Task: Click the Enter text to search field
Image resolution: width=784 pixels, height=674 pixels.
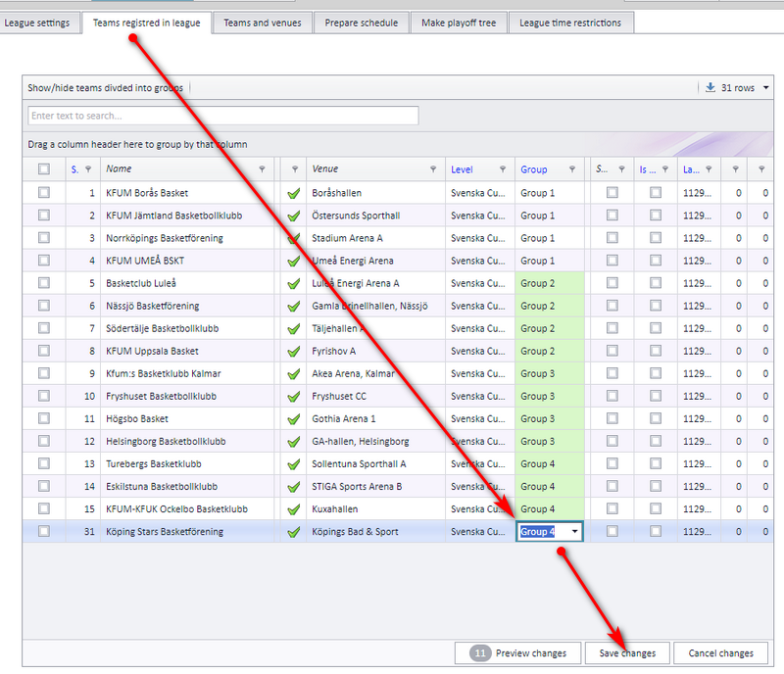Action: (x=223, y=116)
